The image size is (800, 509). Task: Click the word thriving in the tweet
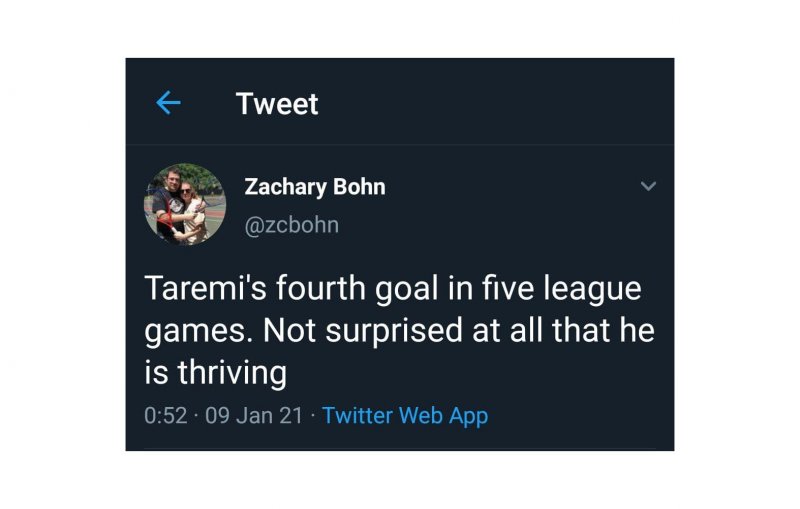coord(228,372)
